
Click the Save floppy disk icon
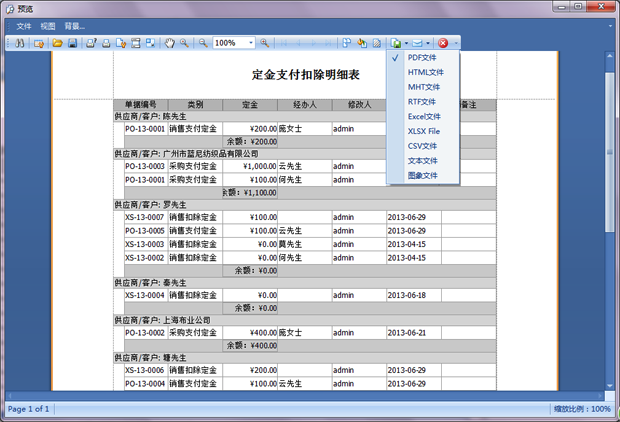[72, 43]
